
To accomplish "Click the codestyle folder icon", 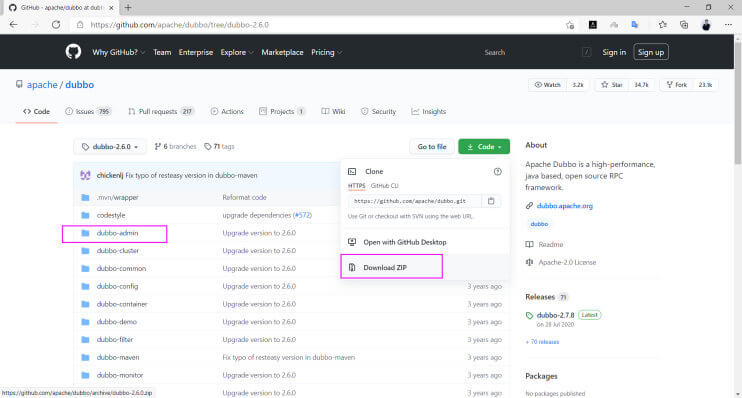I will click(85, 215).
